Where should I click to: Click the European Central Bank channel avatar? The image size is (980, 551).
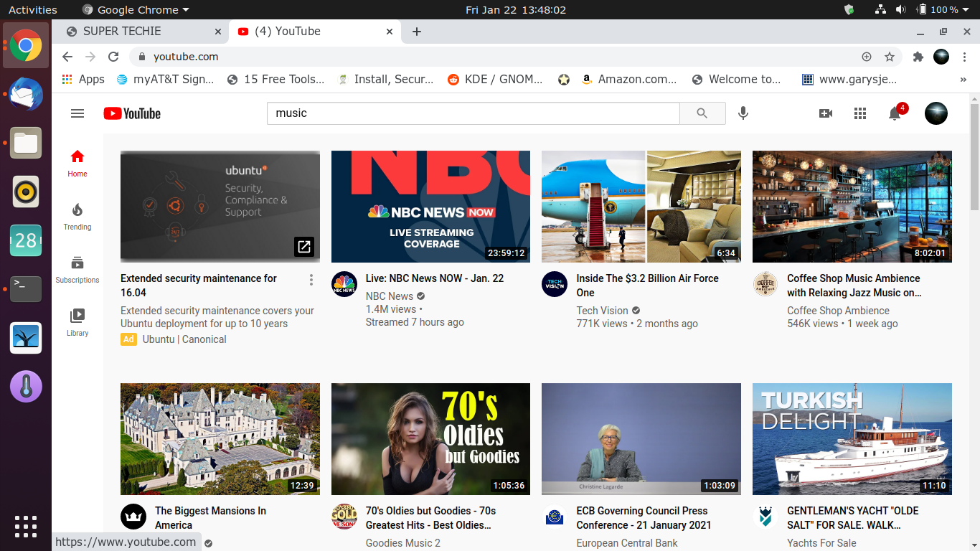(555, 517)
